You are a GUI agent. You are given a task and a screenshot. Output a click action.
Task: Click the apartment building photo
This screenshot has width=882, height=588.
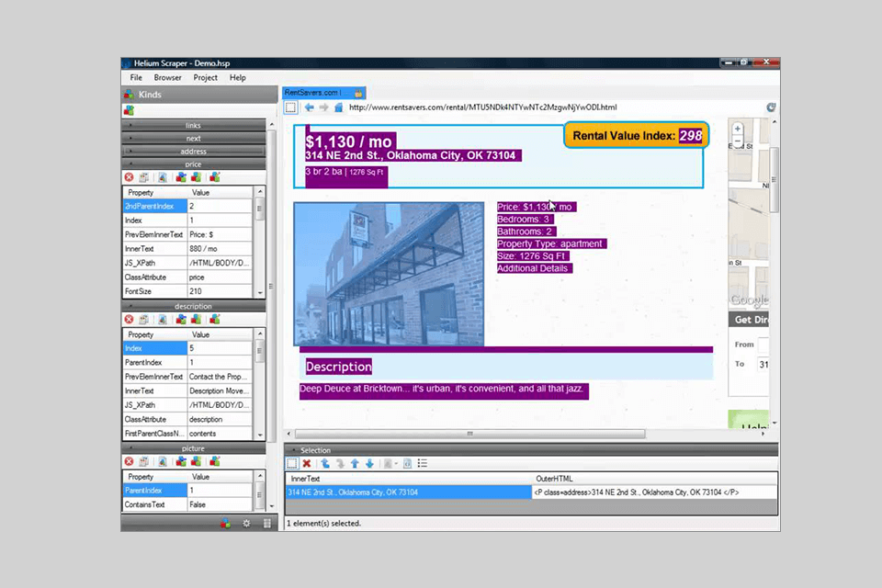click(389, 274)
